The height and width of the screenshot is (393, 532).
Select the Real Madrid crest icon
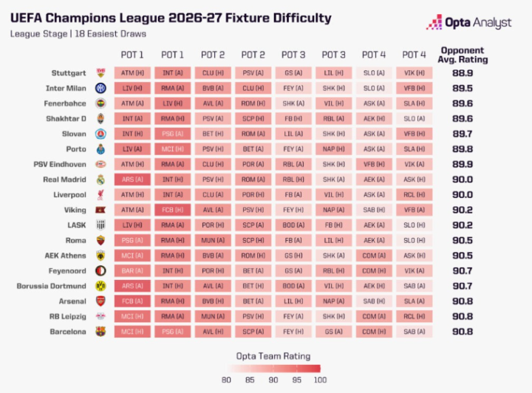[100, 180]
